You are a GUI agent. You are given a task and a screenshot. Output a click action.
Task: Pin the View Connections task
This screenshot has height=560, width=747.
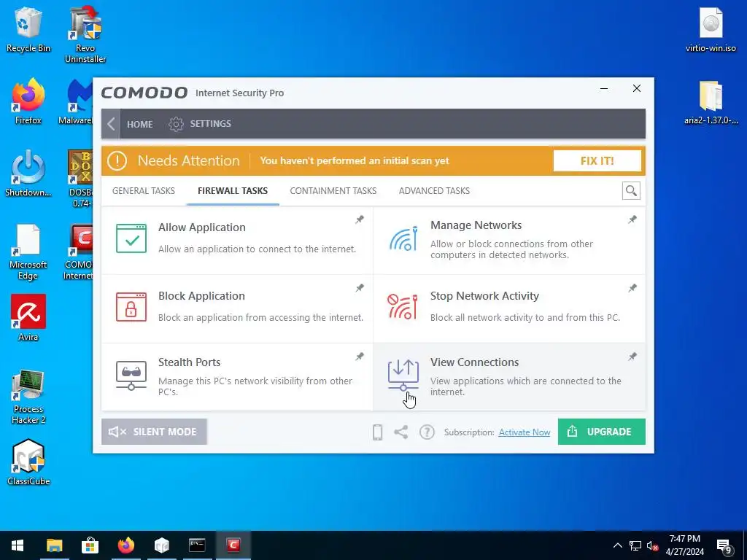[x=632, y=357]
